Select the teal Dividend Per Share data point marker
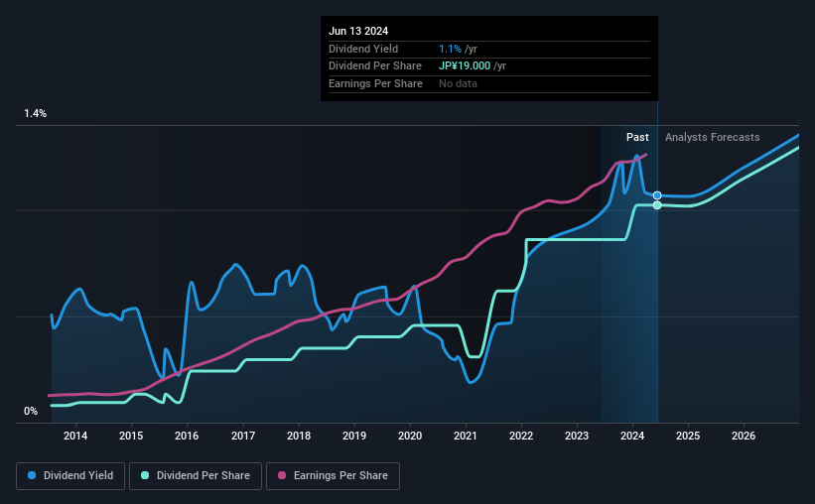This screenshot has width=815, height=504. 657,205
